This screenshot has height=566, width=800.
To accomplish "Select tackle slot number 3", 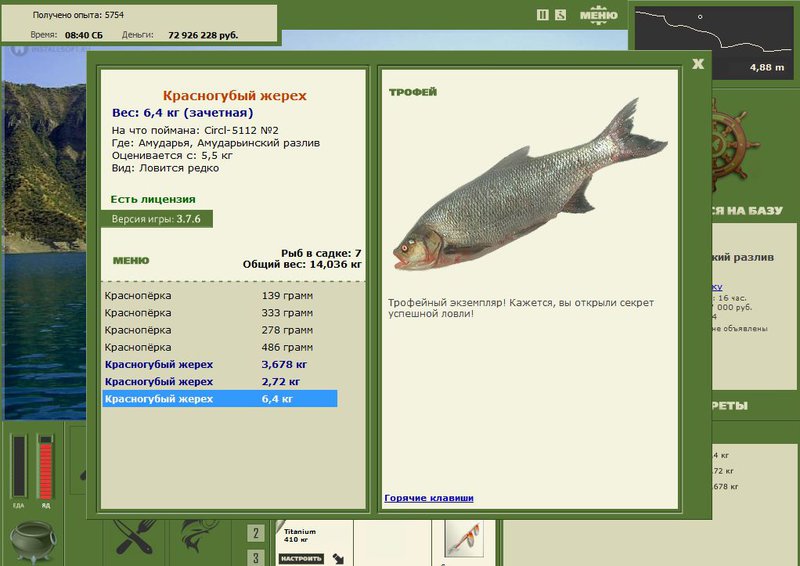I will click(x=256, y=557).
